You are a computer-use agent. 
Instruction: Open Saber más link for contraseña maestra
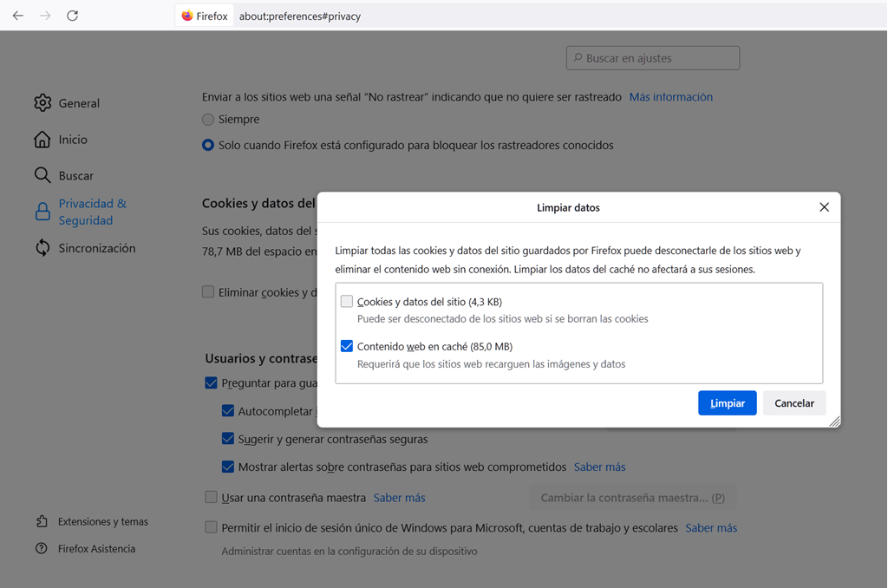(399, 497)
